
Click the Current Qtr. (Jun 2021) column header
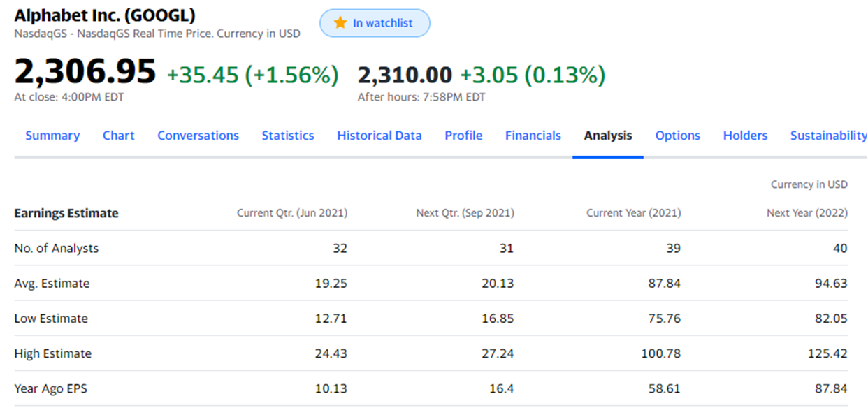[292, 213]
